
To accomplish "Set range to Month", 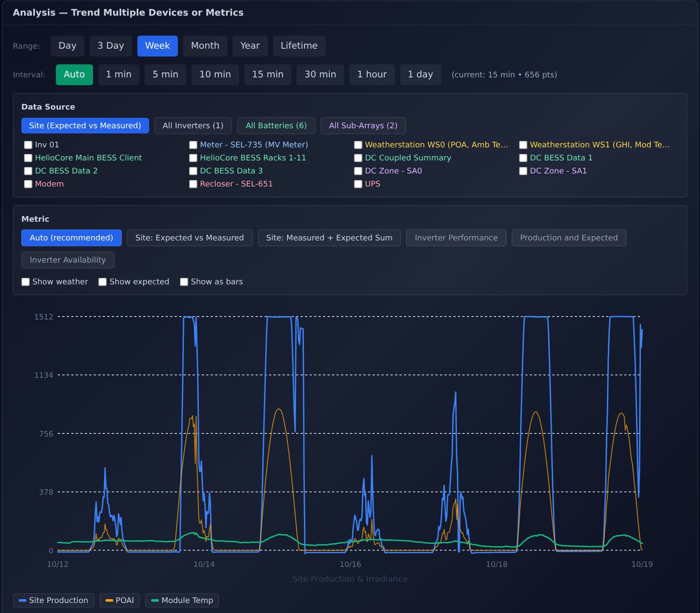I will pos(205,46).
